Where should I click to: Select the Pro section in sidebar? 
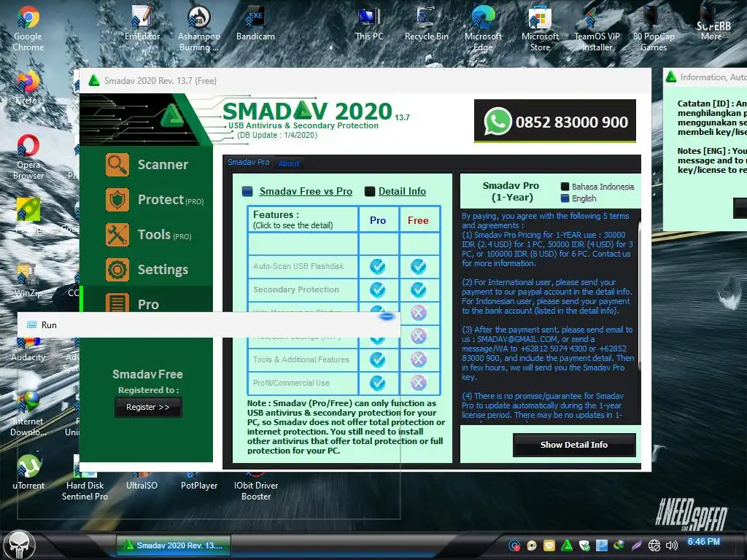coord(147,300)
